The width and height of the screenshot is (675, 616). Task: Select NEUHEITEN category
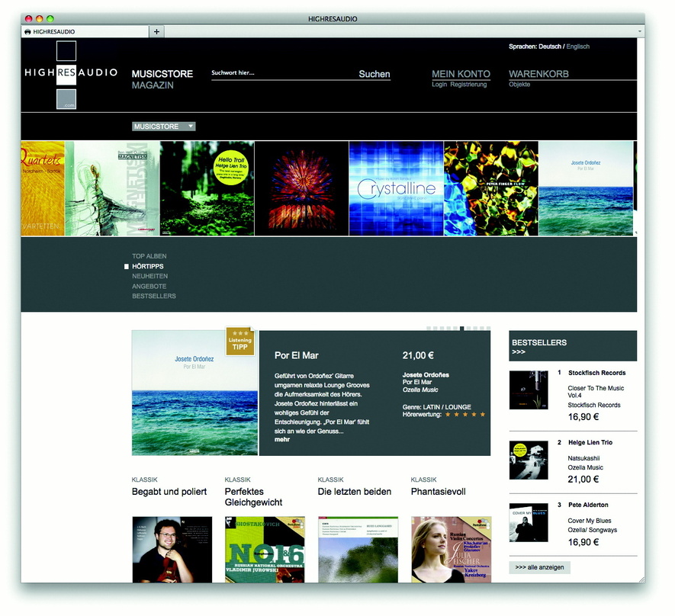click(149, 276)
